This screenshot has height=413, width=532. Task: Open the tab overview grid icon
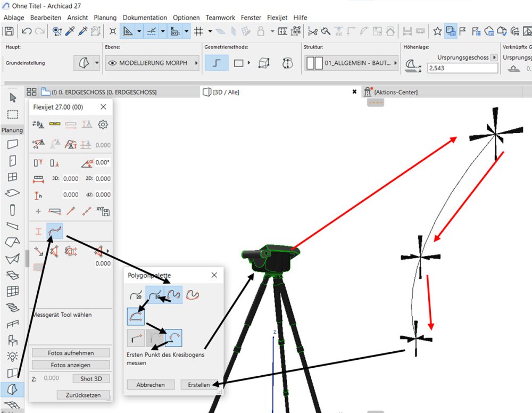click(x=31, y=92)
